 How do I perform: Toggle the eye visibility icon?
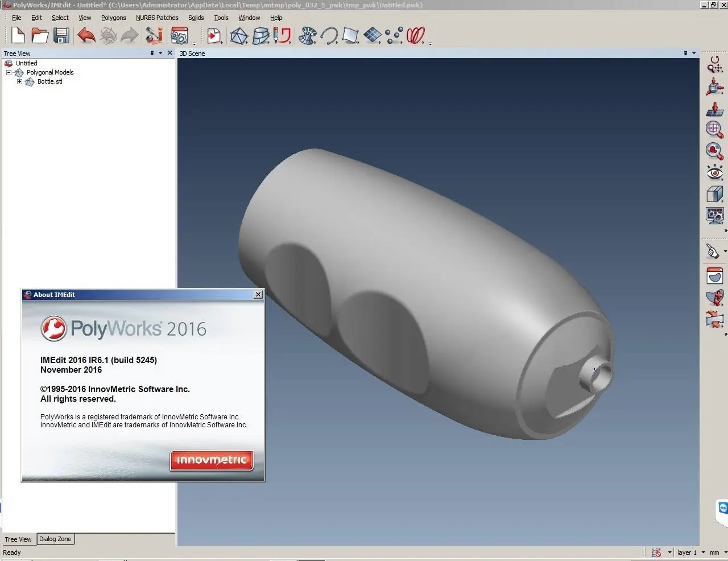coord(715,172)
